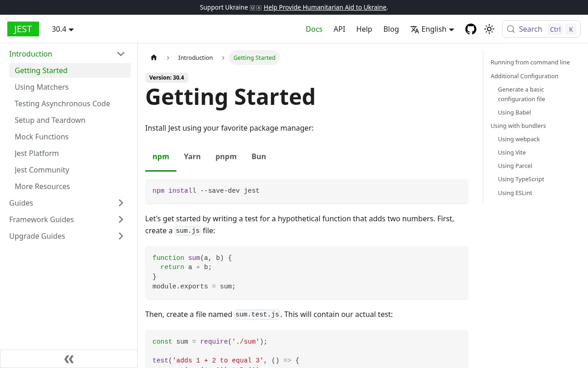Open Testing Asynchronous Code page
The image size is (588, 368).
[x=70, y=103]
